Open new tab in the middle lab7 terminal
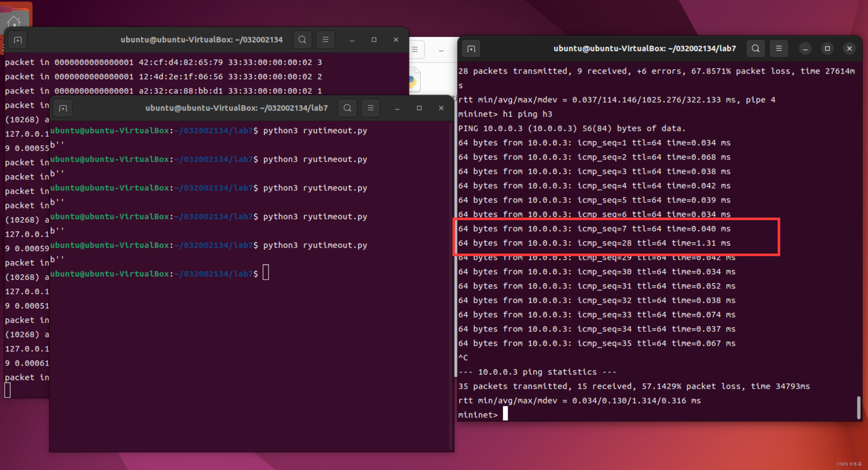The image size is (868, 470). (x=63, y=108)
